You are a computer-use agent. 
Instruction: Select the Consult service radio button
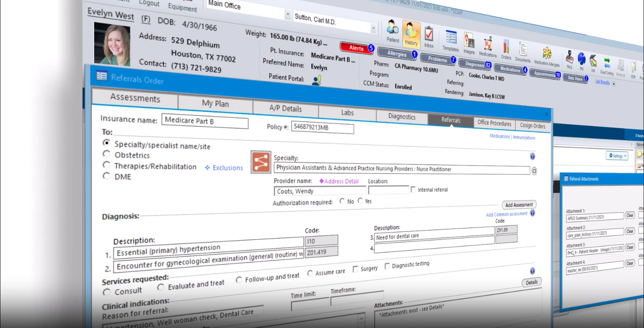coord(106,292)
